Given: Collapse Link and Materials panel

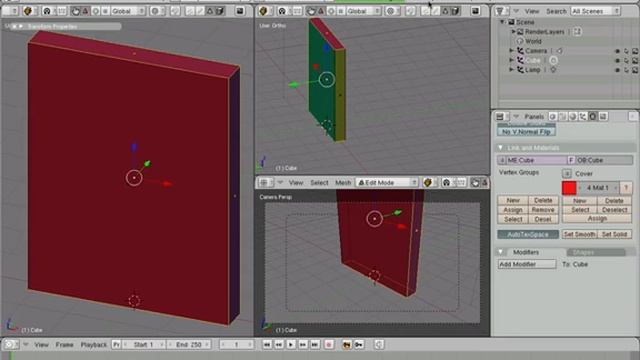Looking at the screenshot, I should click(500, 148).
